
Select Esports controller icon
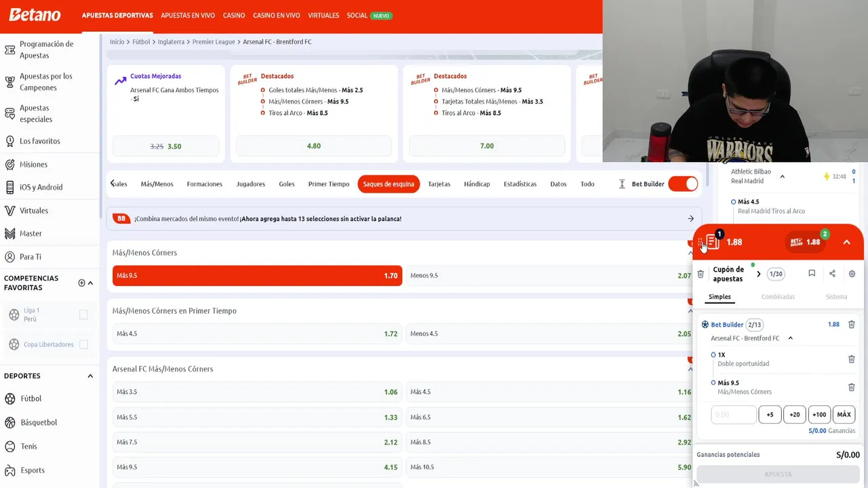tap(10, 470)
